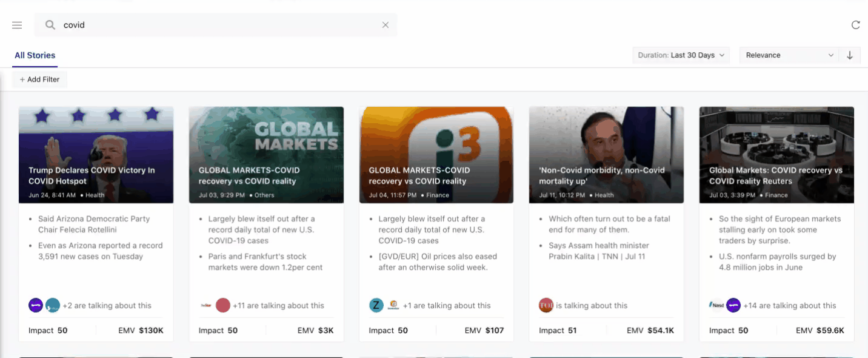Open the hamburger navigation menu
The width and height of the screenshot is (868, 358).
point(17,25)
